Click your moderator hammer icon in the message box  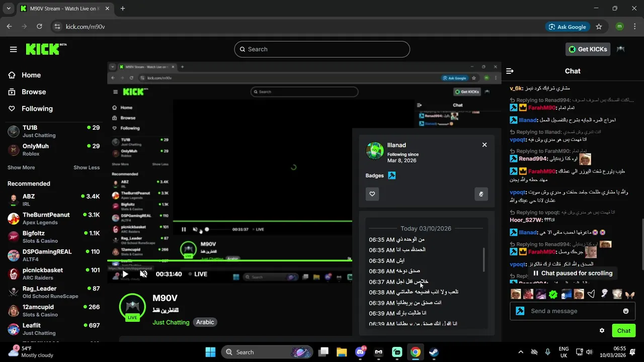click(520, 311)
